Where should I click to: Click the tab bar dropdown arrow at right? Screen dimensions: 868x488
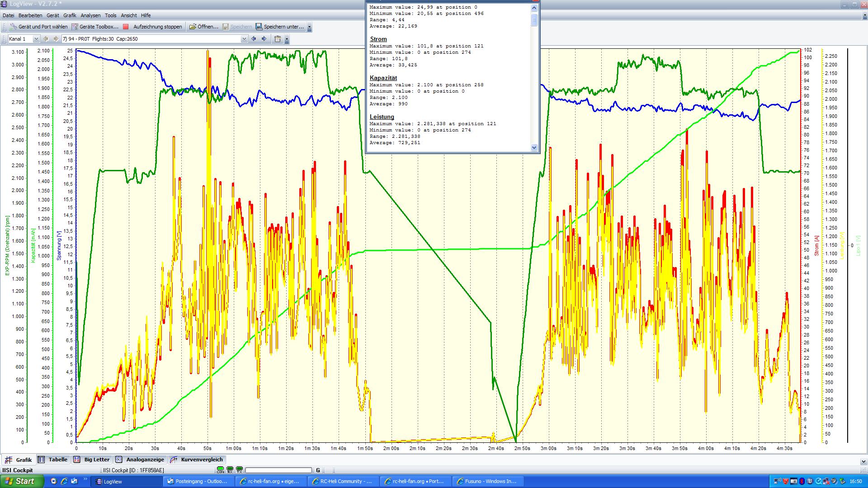[x=863, y=461]
